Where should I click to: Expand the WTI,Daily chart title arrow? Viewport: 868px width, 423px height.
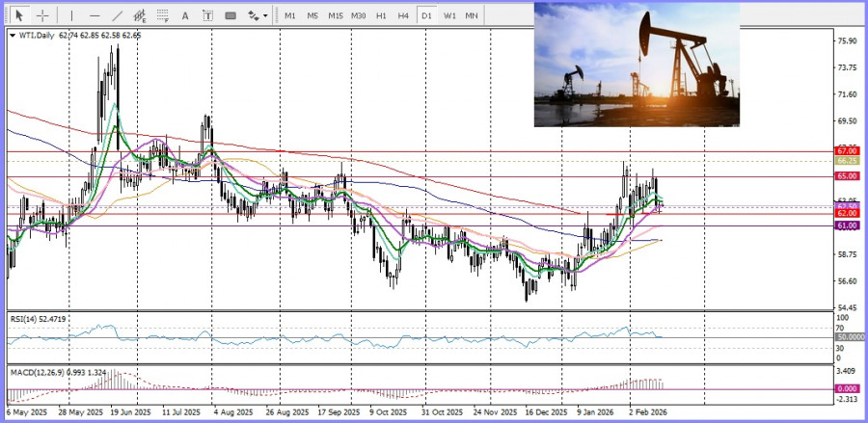(12, 36)
